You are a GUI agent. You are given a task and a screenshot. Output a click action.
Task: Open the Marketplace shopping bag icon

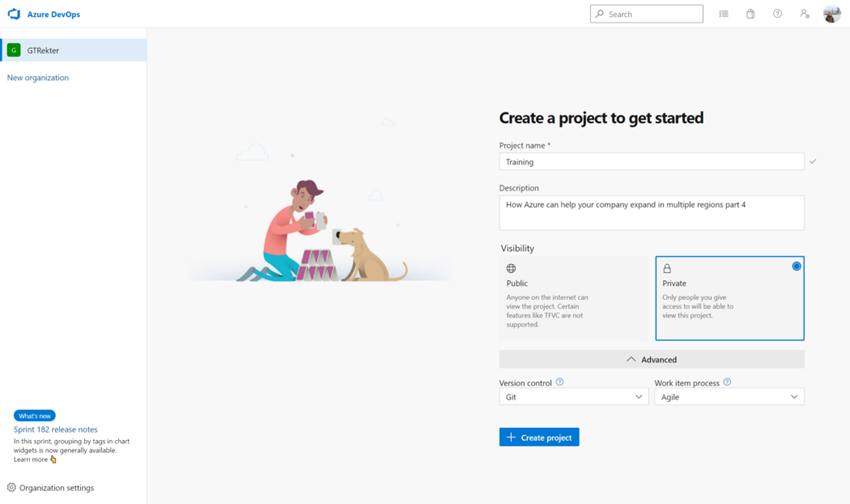(750, 14)
